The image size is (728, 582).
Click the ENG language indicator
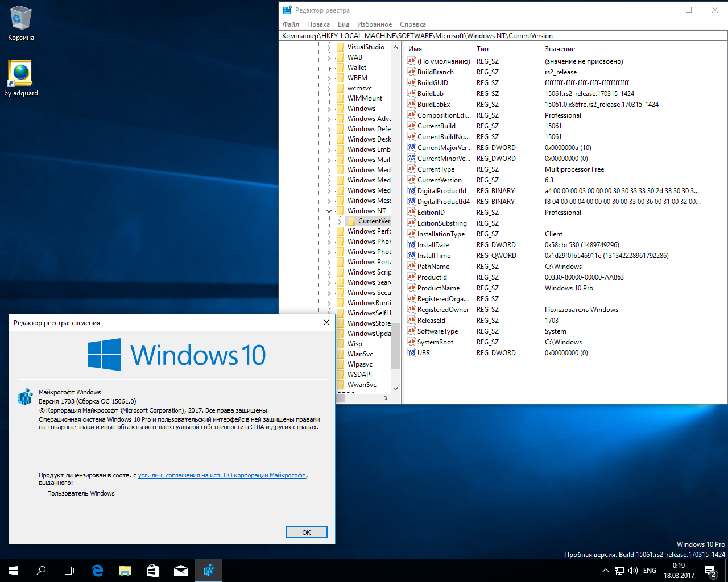pos(650,571)
